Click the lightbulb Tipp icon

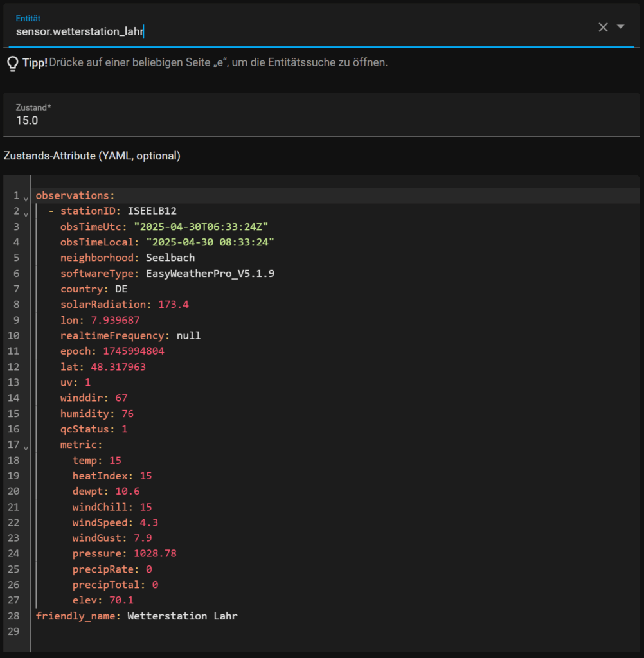point(13,64)
